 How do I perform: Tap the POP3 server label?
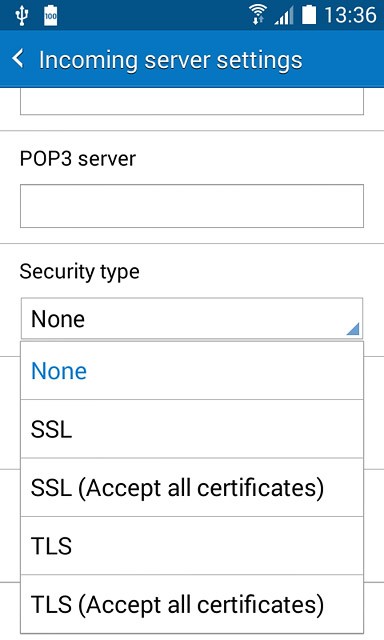tap(78, 158)
